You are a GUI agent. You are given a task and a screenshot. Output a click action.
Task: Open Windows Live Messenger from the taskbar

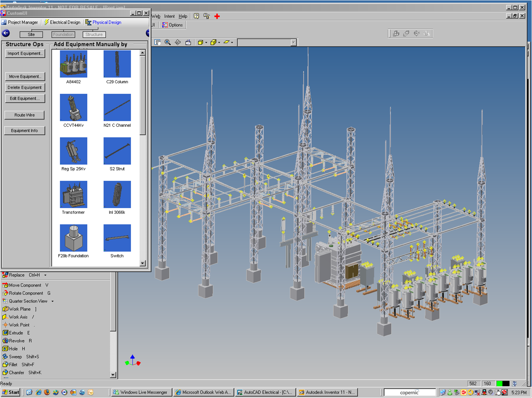[x=141, y=392]
